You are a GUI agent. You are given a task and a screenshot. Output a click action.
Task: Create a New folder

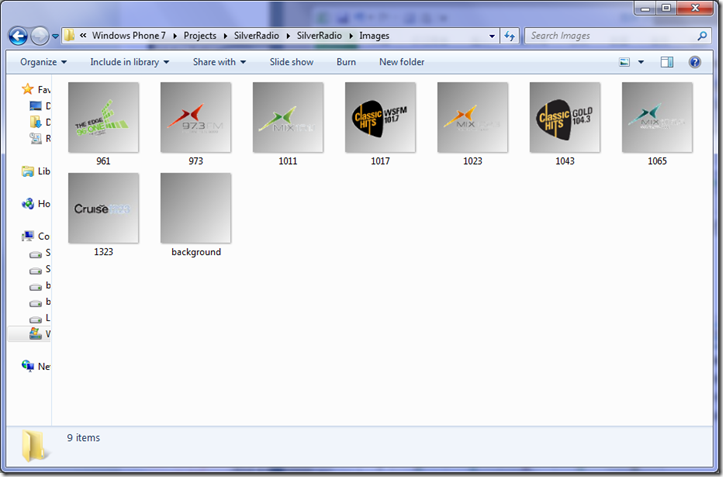pyautogui.click(x=402, y=62)
